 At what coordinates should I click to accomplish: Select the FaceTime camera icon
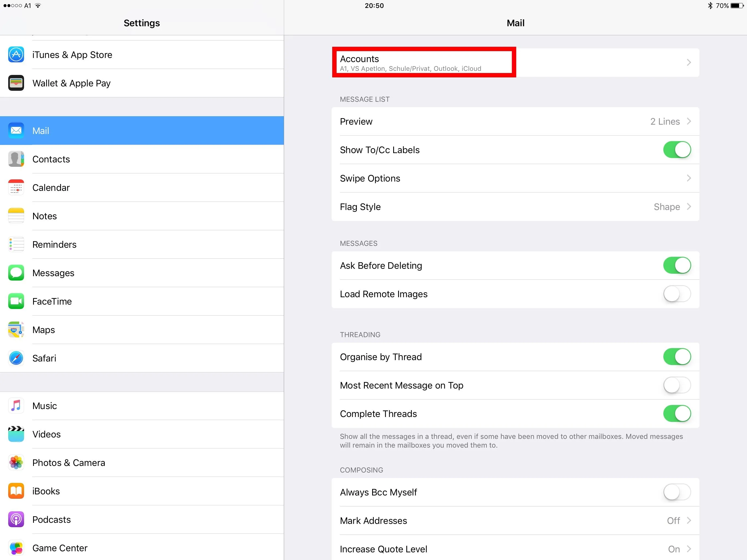(x=16, y=301)
